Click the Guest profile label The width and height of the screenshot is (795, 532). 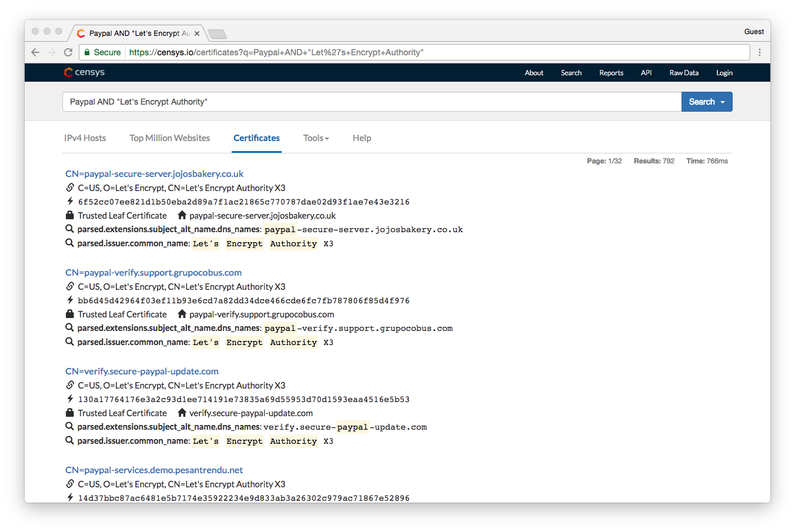[x=754, y=32]
